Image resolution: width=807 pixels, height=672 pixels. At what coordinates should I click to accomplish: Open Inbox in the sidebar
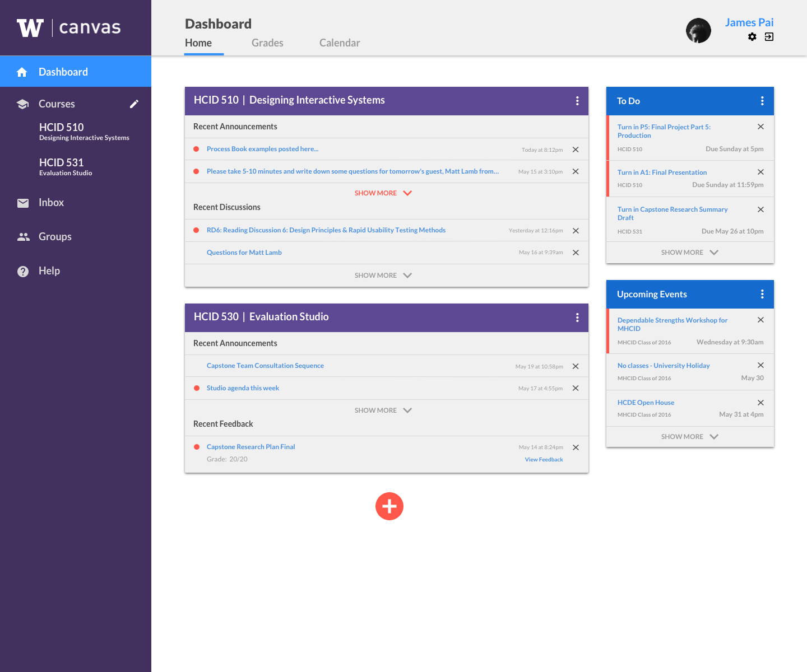coord(51,203)
